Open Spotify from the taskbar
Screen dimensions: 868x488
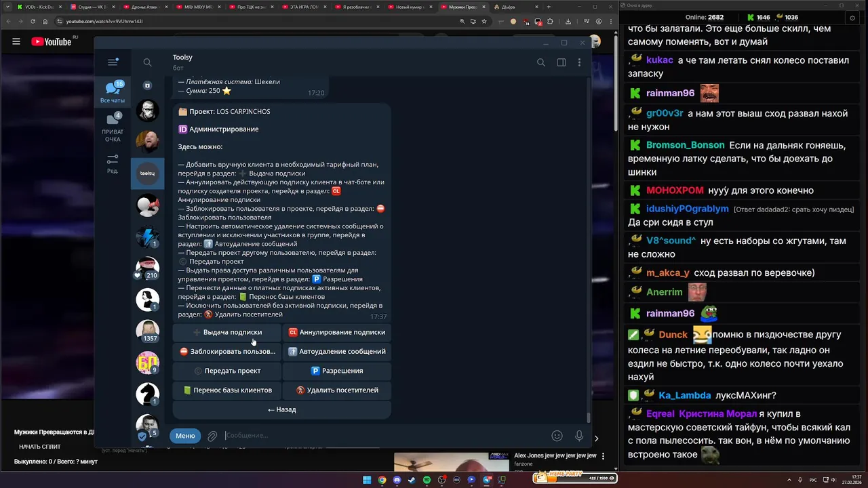[427, 480]
